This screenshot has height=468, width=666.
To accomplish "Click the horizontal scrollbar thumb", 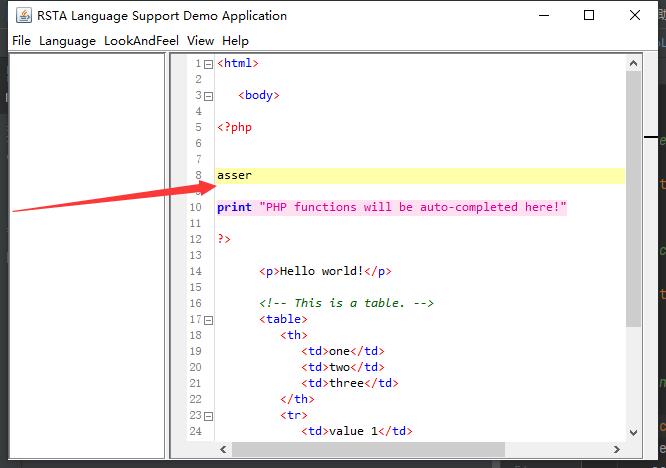I will point(368,449).
